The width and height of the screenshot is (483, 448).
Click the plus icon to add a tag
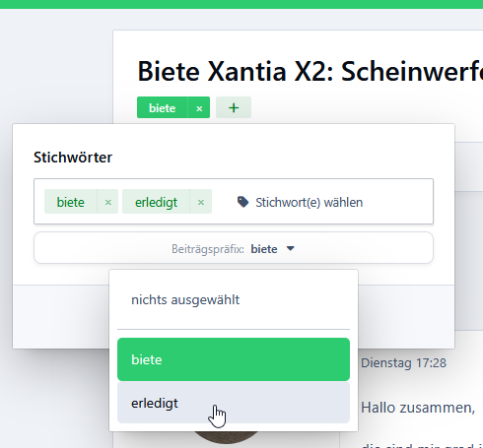(234, 107)
